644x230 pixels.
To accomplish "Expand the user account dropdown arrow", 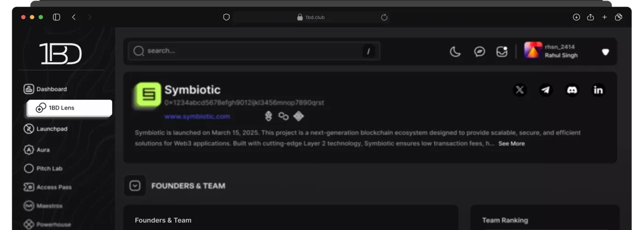I will (605, 52).
